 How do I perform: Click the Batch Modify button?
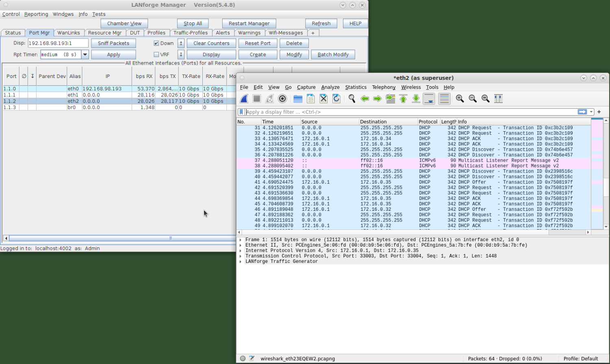[x=333, y=54]
